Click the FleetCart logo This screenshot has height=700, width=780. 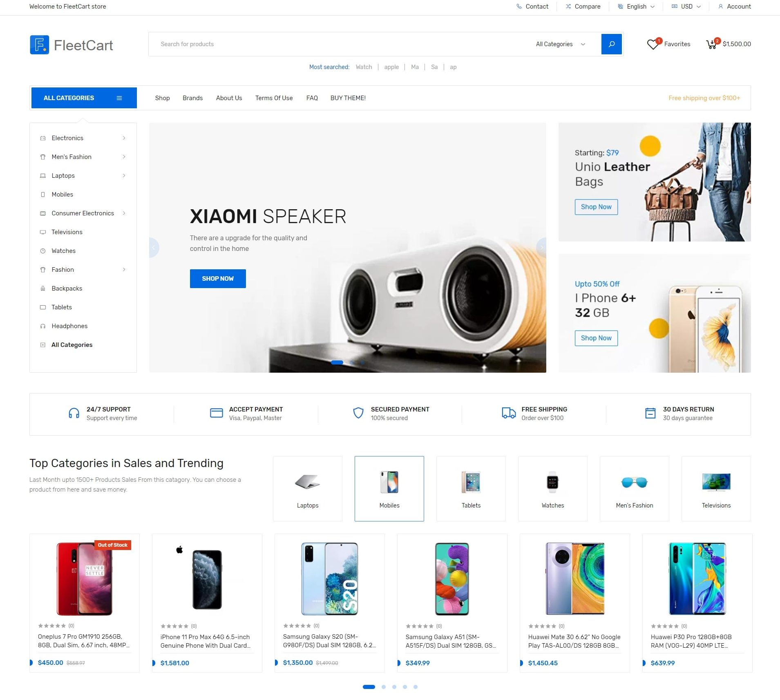coord(72,45)
